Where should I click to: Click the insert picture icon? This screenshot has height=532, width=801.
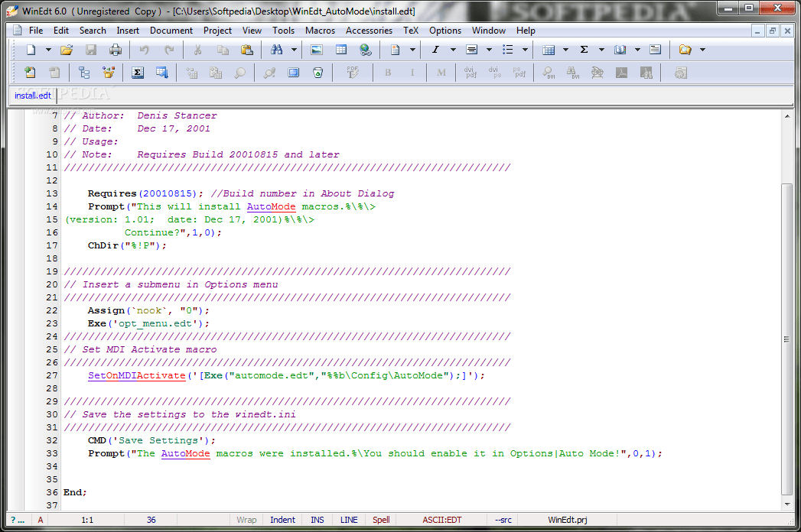317,50
